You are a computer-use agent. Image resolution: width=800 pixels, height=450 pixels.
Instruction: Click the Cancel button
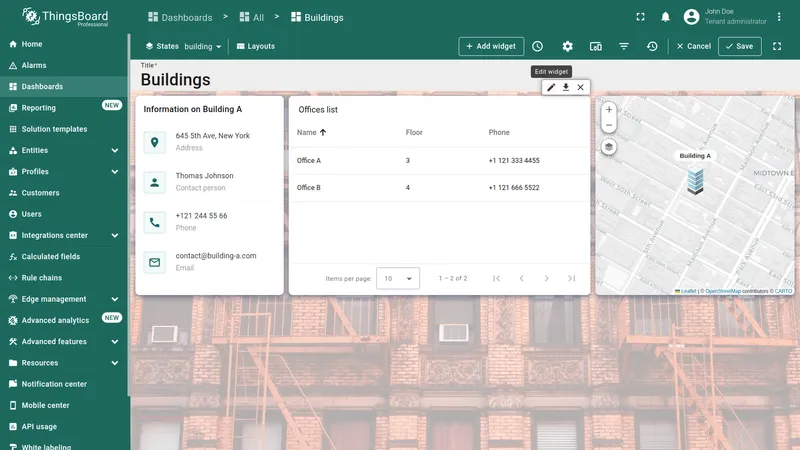[x=693, y=46]
